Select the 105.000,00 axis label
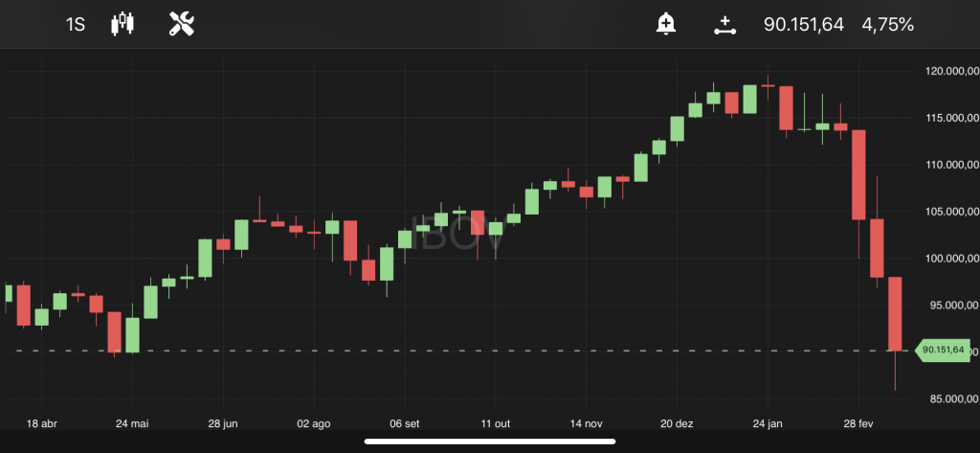Screen dimensions: 980x453 point(952,212)
